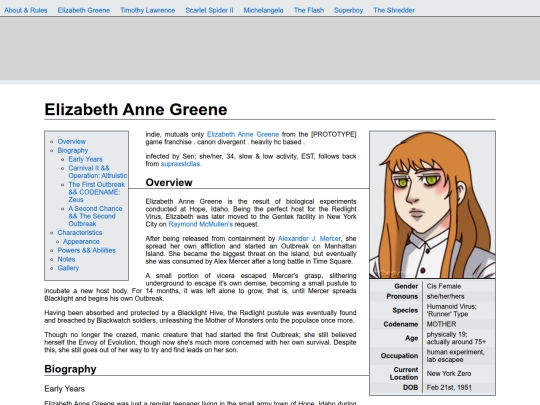Select Michelangelo in top navigation
Screen dimensions: 540x405
263,10
